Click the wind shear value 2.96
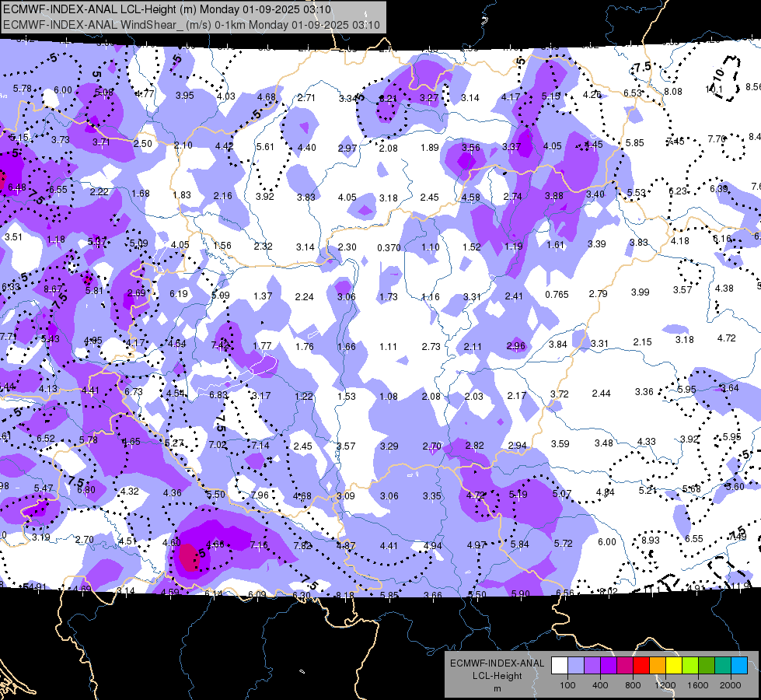This screenshot has height=700, width=761. 516,346
